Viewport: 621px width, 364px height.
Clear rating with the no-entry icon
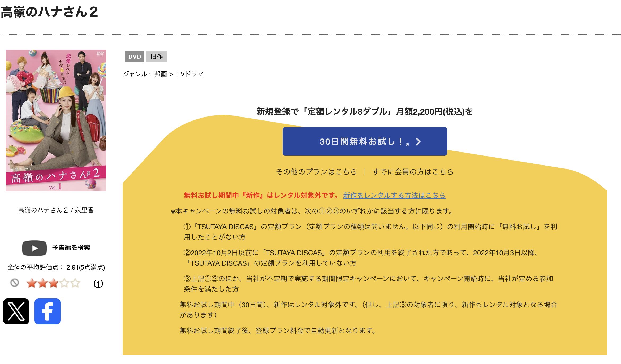(x=15, y=283)
